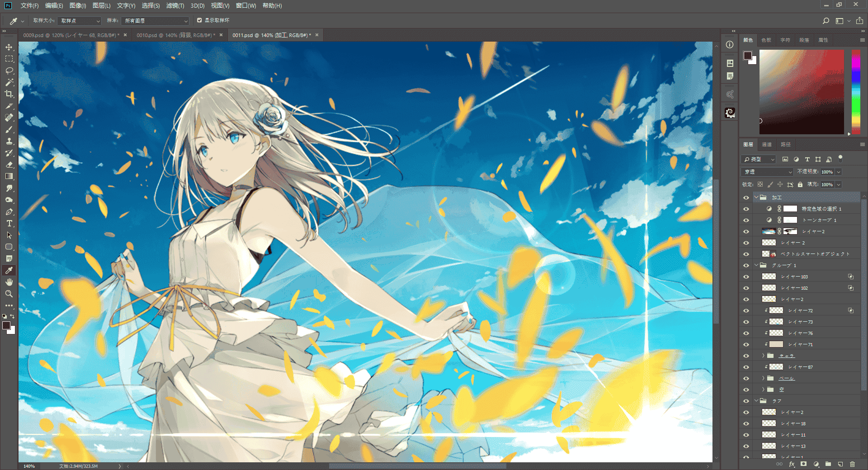Click the vertical hue spectrum bar
The height and width of the screenshot is (470, 868).
(856, 92)
